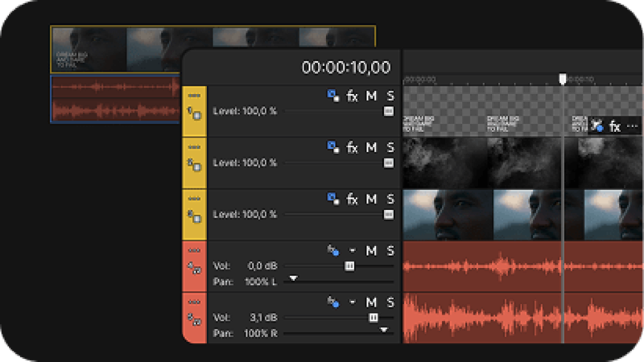Open track fx on first video track

click(352, 96)
